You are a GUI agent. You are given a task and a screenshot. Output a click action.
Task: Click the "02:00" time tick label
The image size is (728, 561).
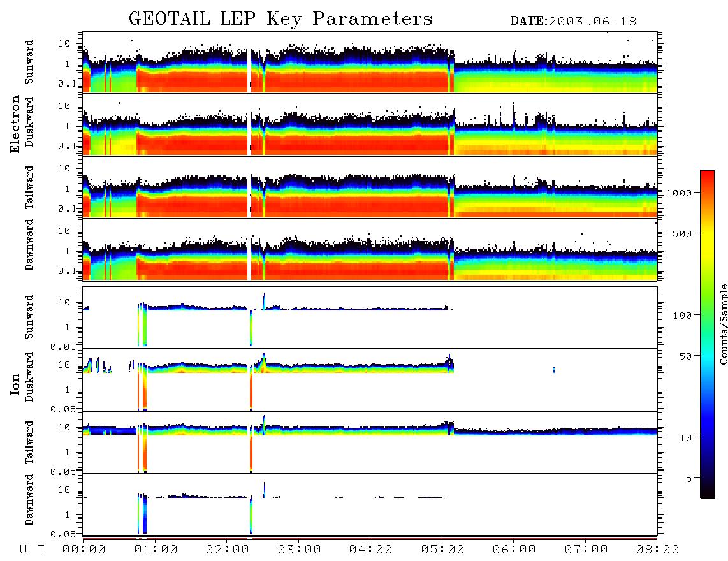point(228,550)
